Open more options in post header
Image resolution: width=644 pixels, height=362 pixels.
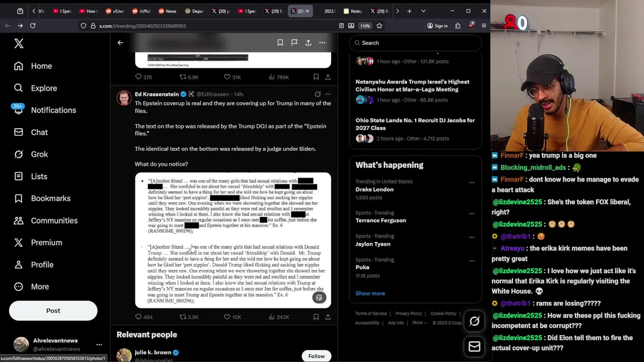coord(323,43)
